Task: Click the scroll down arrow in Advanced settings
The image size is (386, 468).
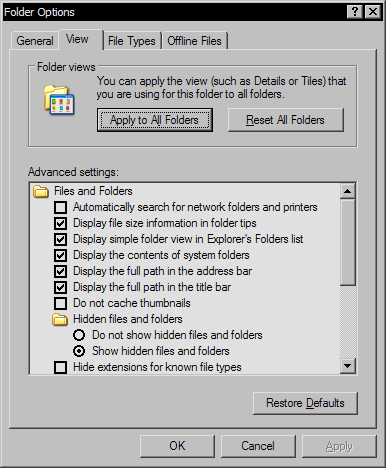Action: coord(348,366)
